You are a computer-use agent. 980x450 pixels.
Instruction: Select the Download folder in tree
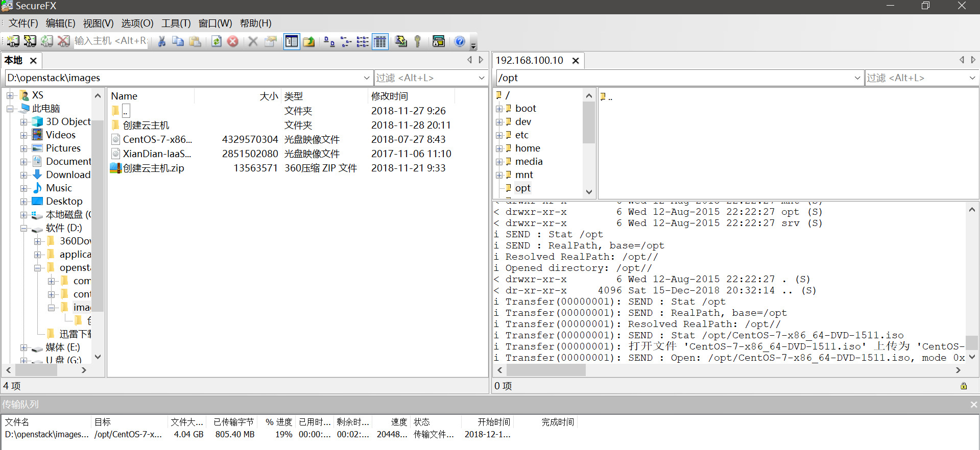tap(68, 174)
